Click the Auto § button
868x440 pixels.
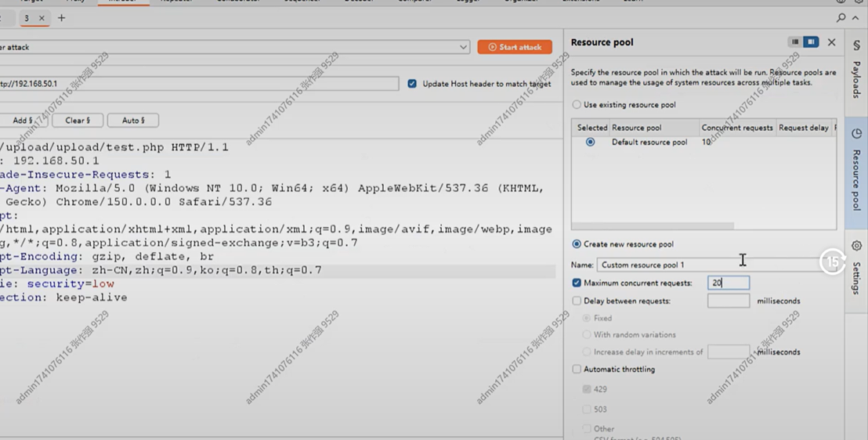133,120
